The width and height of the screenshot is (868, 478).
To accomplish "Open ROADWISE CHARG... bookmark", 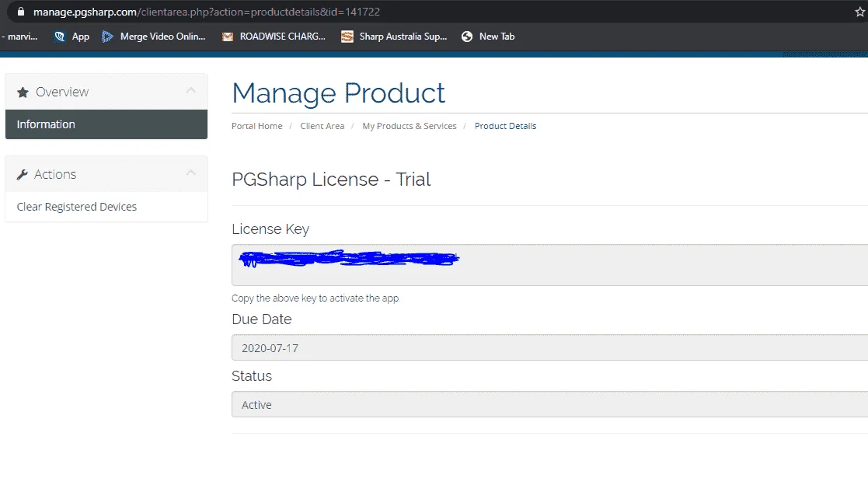I will click(x=274, y=37).
